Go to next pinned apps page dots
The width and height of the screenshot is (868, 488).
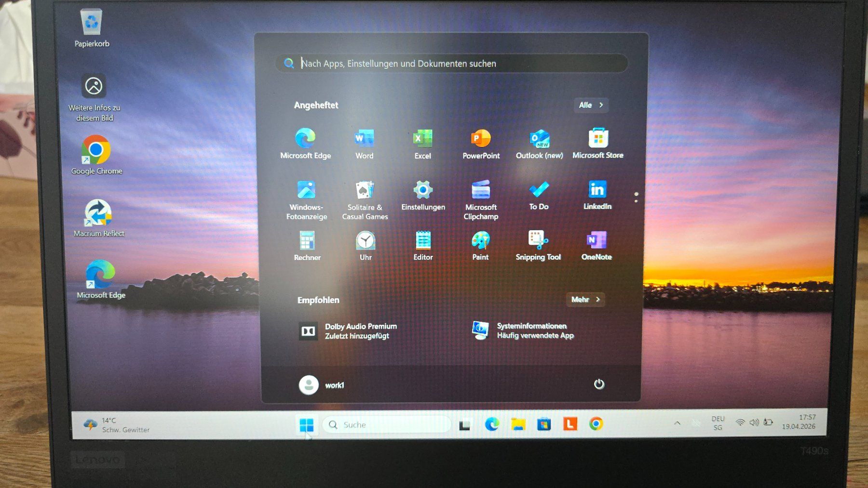point(636,197)
